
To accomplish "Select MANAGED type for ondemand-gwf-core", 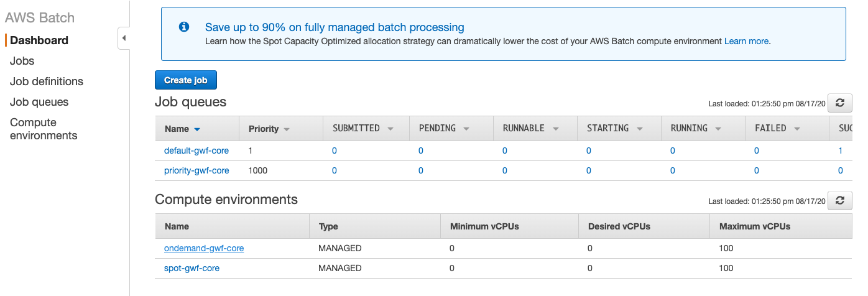I will (x=340, y=248).
